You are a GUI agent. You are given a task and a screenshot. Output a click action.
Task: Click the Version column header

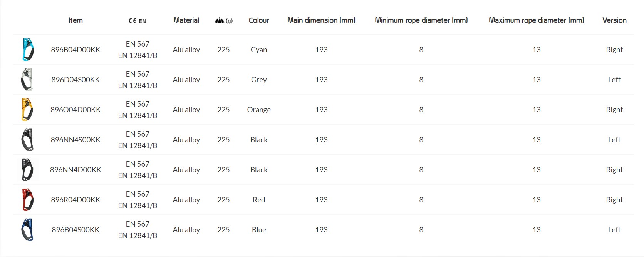pyautogui.click(x=614, y=20)
